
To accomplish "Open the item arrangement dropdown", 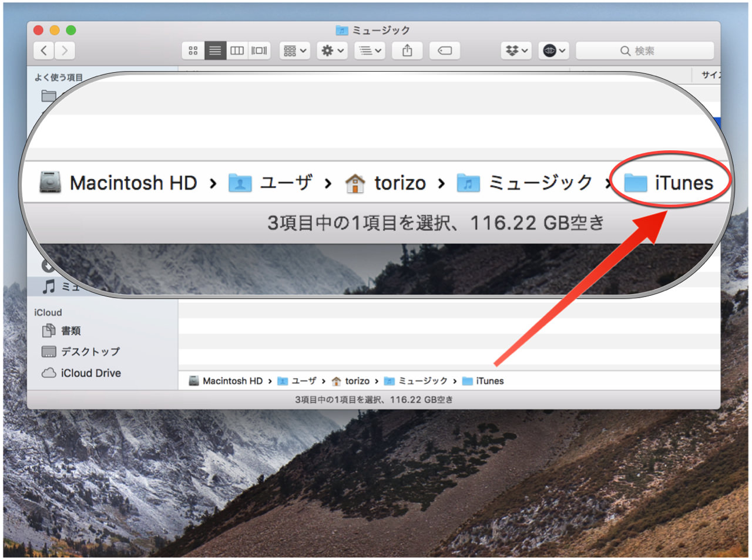I will coord(295,50).
